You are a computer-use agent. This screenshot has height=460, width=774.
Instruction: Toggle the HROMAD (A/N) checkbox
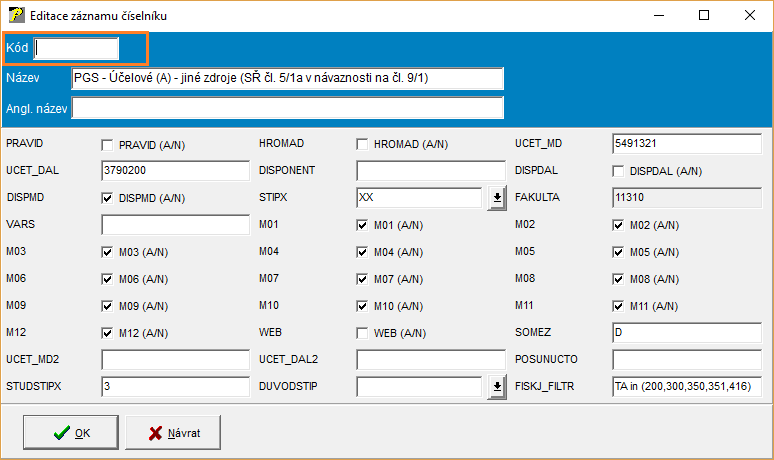(x=362, y=145)
